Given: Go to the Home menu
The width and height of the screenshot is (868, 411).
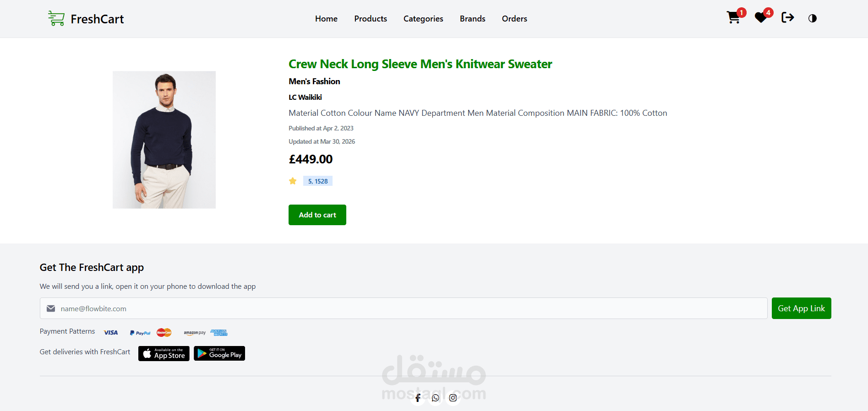Looking at the screenshot, I should click(326, 19).
